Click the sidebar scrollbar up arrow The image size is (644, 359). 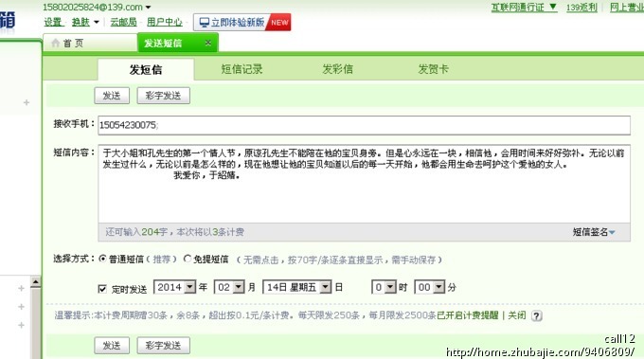point(36,282)
